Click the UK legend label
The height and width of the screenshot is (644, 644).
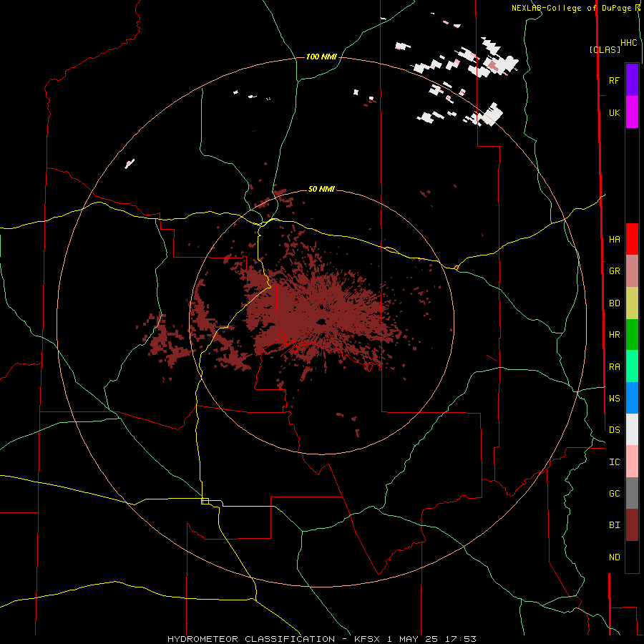tap(615, 112)
